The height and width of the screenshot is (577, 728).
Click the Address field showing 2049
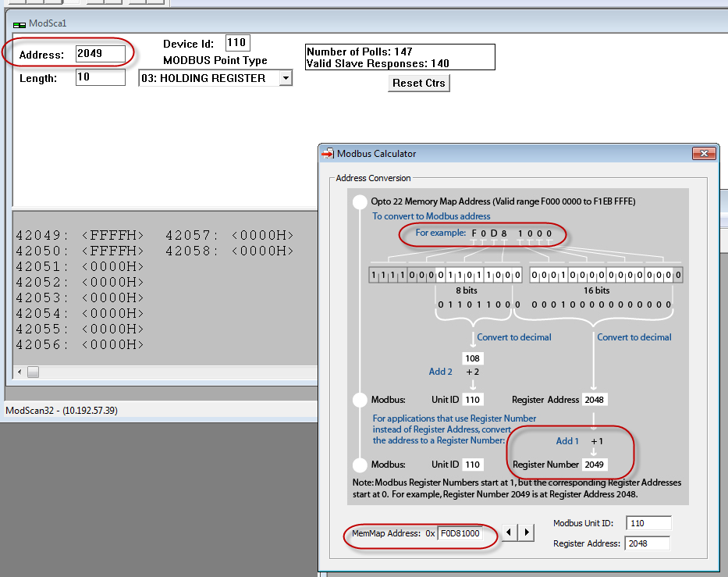coord(101,54)
